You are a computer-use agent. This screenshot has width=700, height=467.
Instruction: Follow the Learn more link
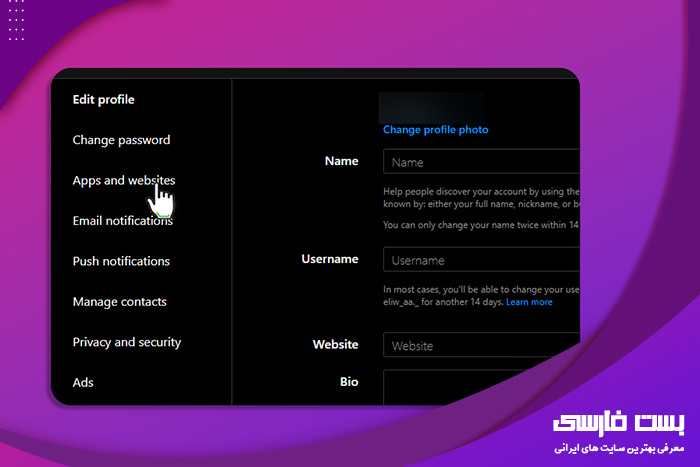click(529, 302)
